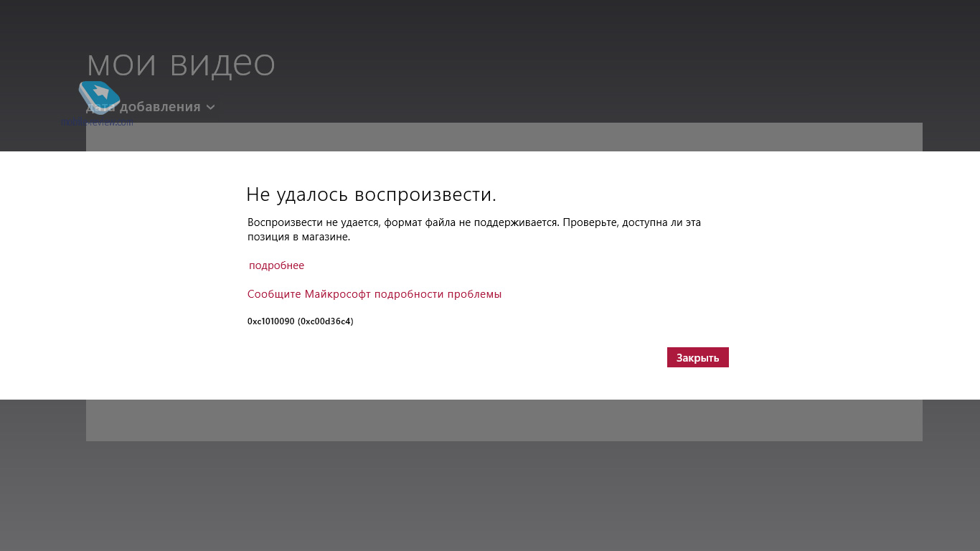Screen dimensions: 980x551
Task: Click the text line позиция в магазине
Action: coord(298,237)
